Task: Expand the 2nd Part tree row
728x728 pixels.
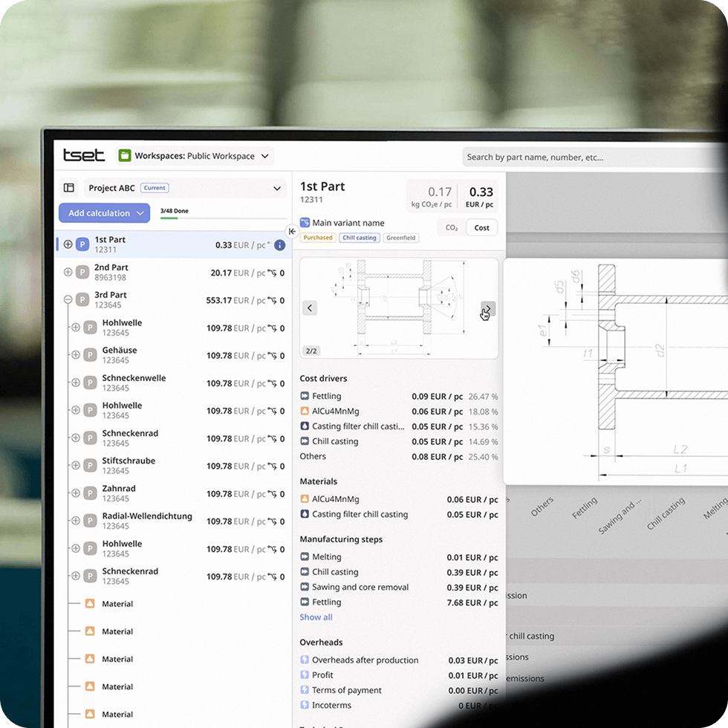Action: tap(68, 272)
